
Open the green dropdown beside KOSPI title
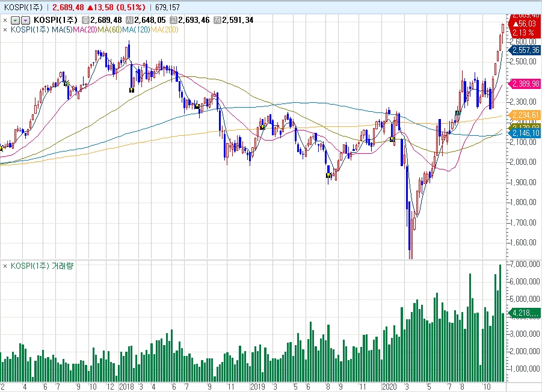tap(16, 20)
